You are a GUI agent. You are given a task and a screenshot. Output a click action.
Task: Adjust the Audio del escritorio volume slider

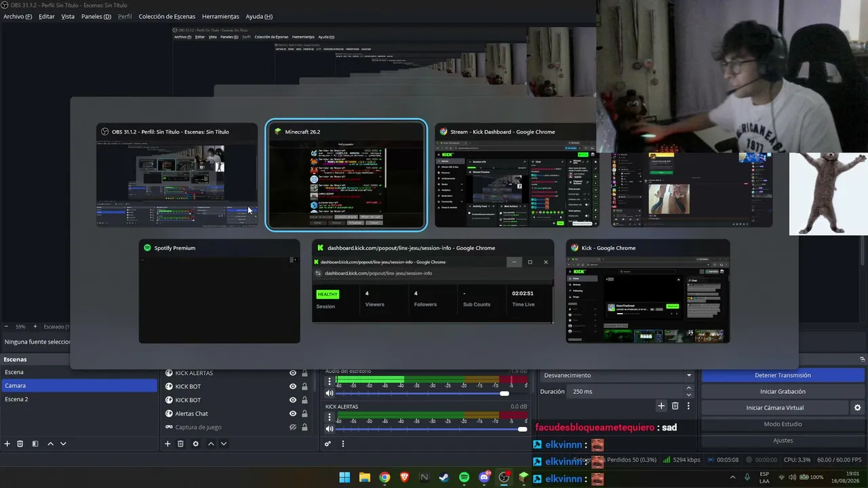coord(505,393)
